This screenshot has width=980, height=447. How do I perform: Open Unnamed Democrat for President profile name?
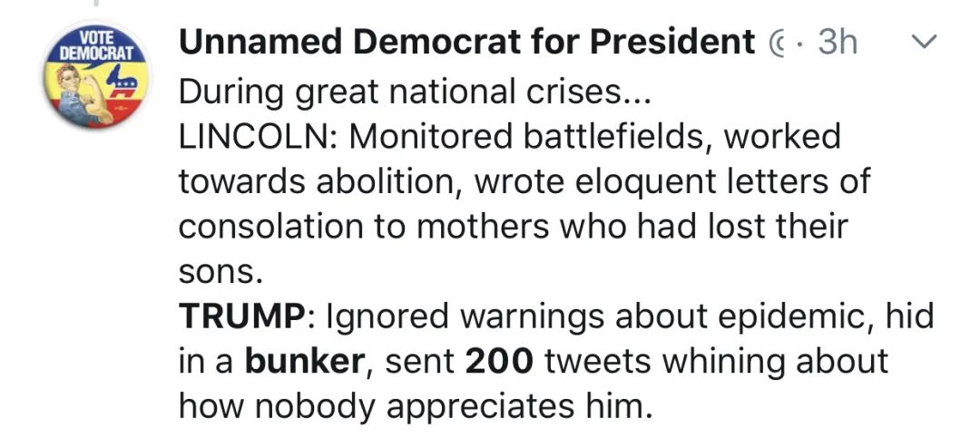467,43
